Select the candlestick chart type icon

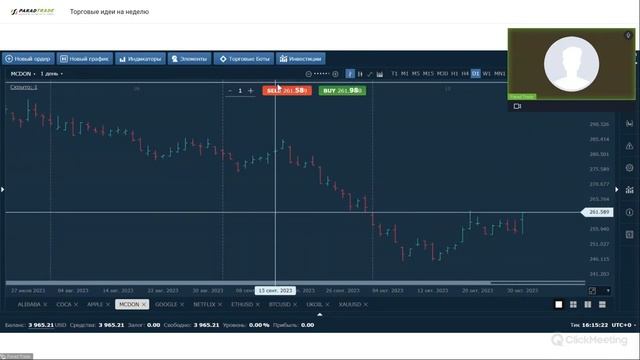[x=360, y=74]
